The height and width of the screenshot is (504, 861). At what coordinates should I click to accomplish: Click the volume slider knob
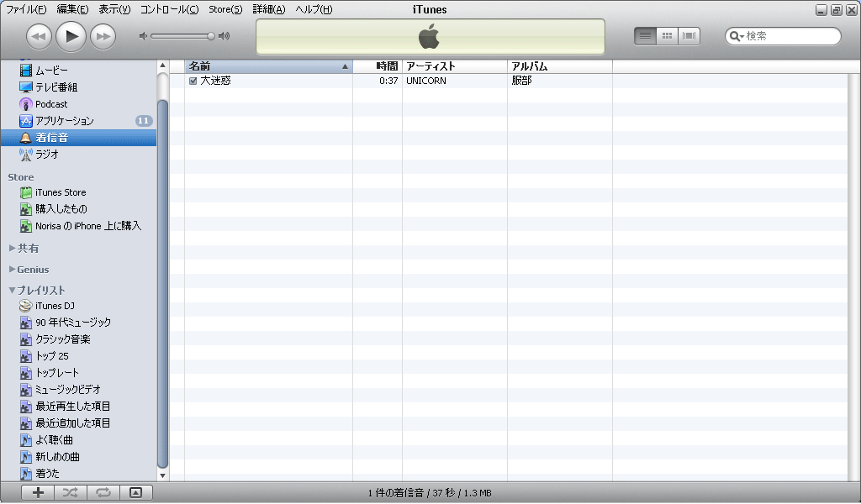coord(211,36)
